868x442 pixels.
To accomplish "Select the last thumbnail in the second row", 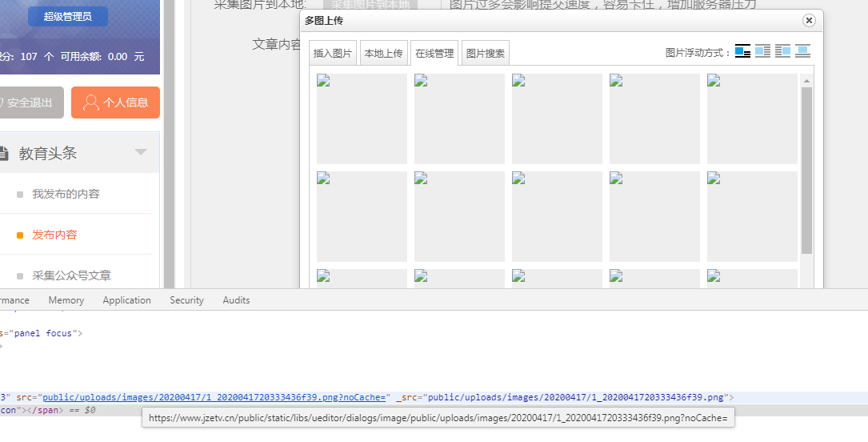I will [752, 216].
